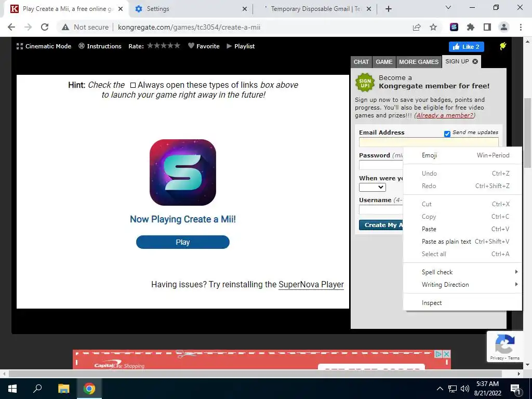Image resolution: width=532 pixels, height=399 pixels.
Task: Close the Create a Mii tab
Action: coord(121,9)
